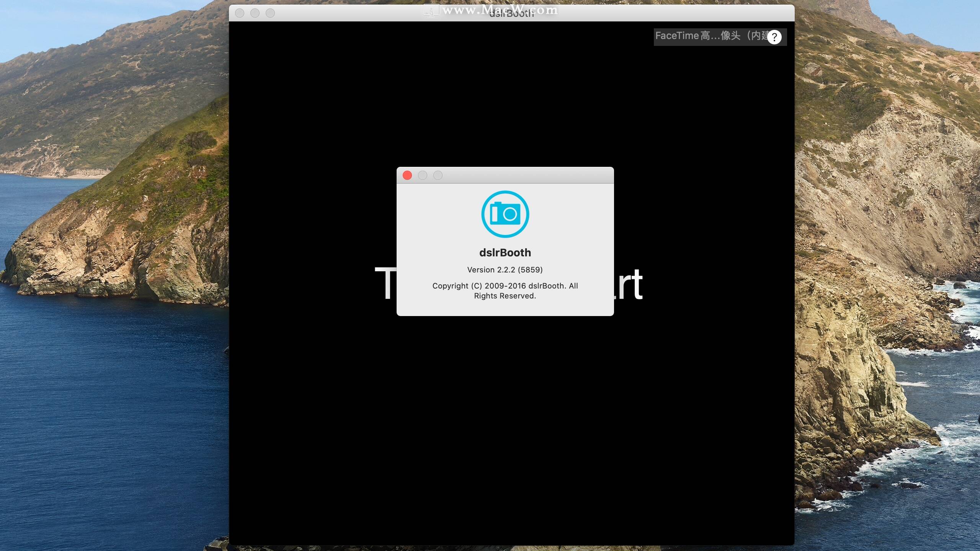Click the bold dslrBooth name label

[x=505, y=253]
